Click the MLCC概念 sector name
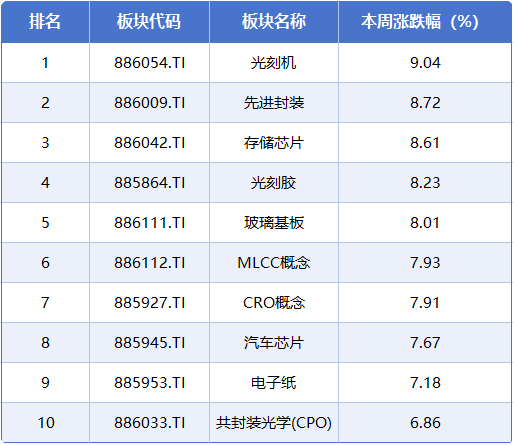The image size is (514, 445). (274, 263)
